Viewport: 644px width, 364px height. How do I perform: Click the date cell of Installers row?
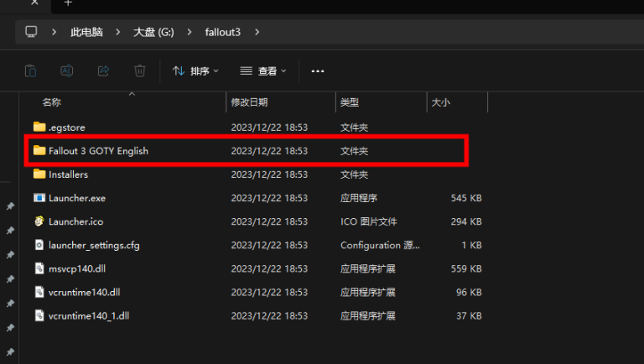click(269, 174)
